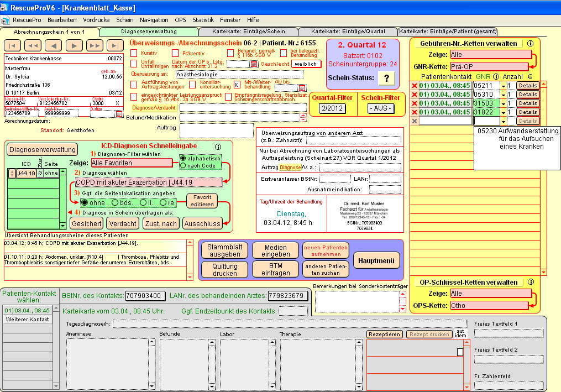This screenshot has width=561, height=392.
Task: Click the Hauptmenü button
Action: pos(376,261)
